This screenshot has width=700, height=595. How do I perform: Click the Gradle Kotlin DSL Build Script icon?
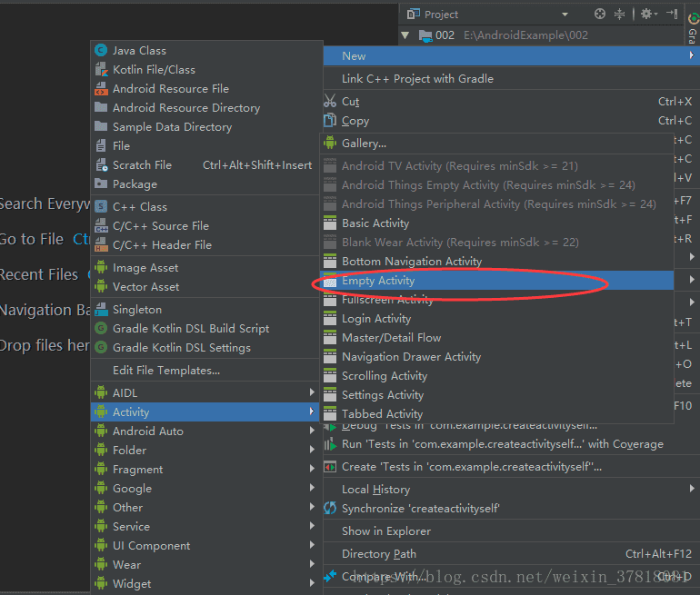click(x=101, y=328)
